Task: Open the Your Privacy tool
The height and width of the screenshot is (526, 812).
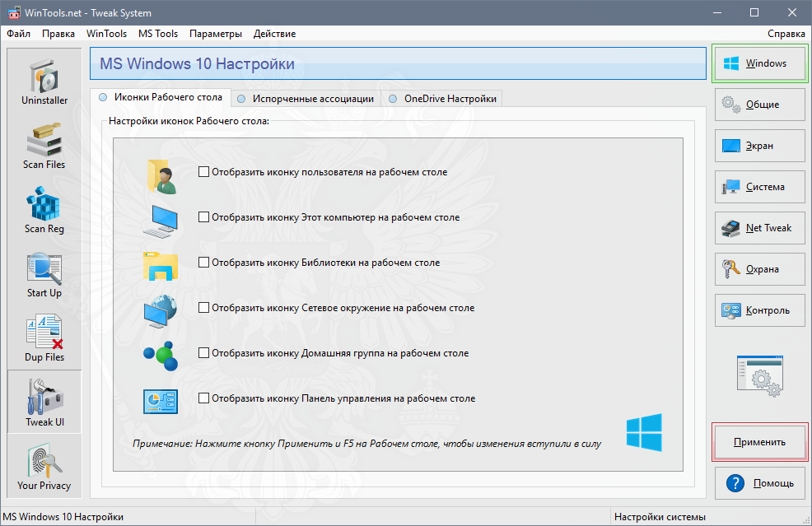Action: [x=44, y=466]
